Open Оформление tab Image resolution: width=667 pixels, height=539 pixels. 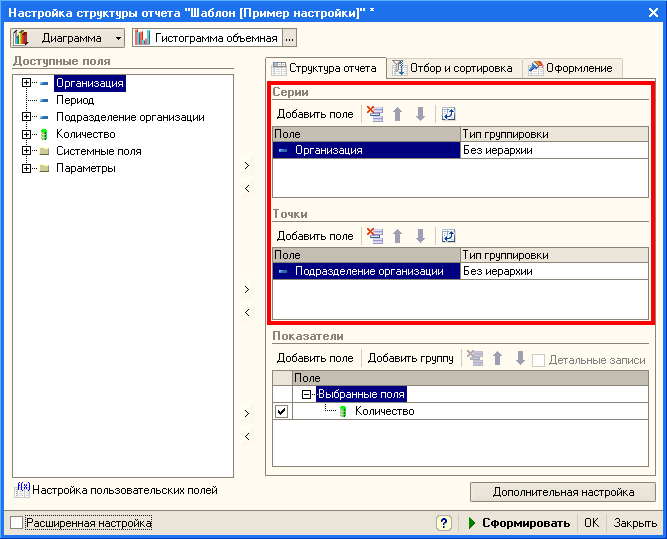coord(571,68)
